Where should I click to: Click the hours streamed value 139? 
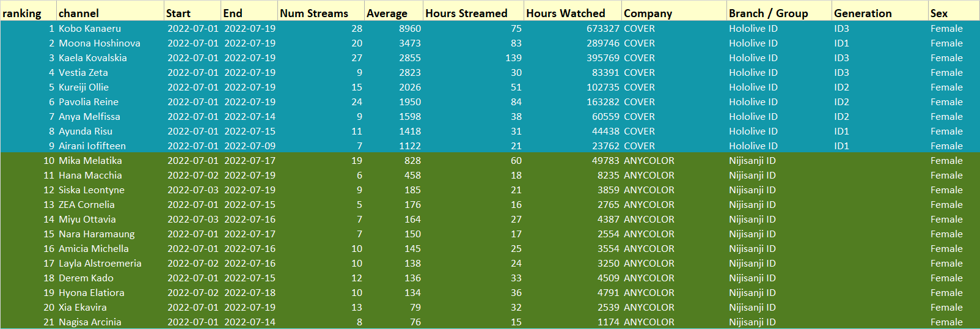pyautogui.click(x=514, y=57)
